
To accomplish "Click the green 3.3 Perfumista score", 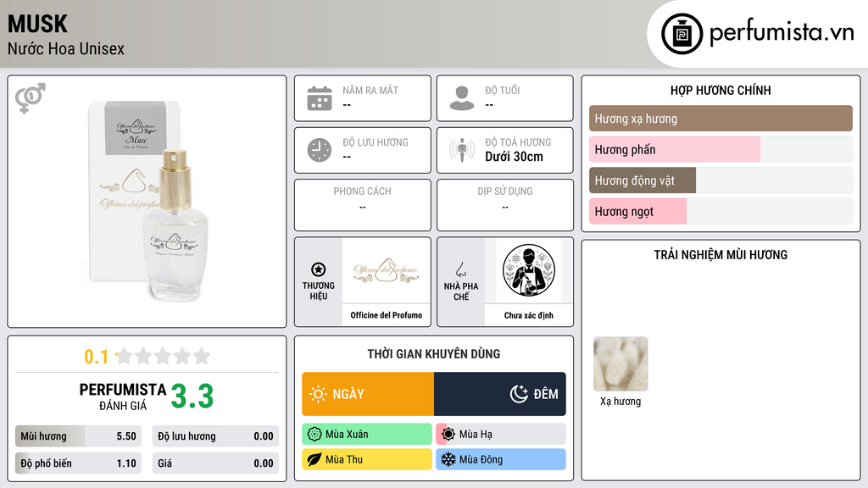I will (x=192, y=396).
